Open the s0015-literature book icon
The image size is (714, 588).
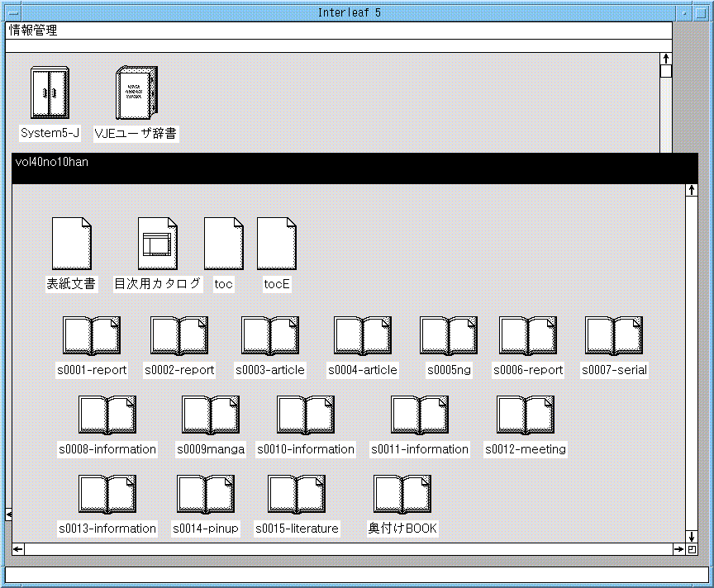click(x=297, y=495)
